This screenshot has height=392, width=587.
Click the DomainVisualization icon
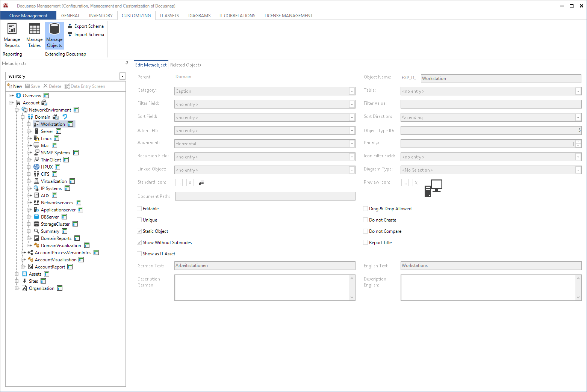click(36, 245)
